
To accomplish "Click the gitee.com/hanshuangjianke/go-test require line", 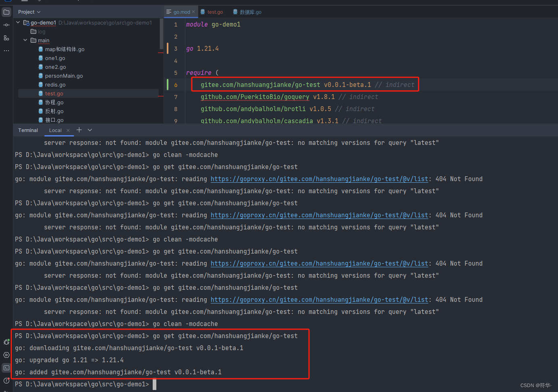I will pos(307,85).
